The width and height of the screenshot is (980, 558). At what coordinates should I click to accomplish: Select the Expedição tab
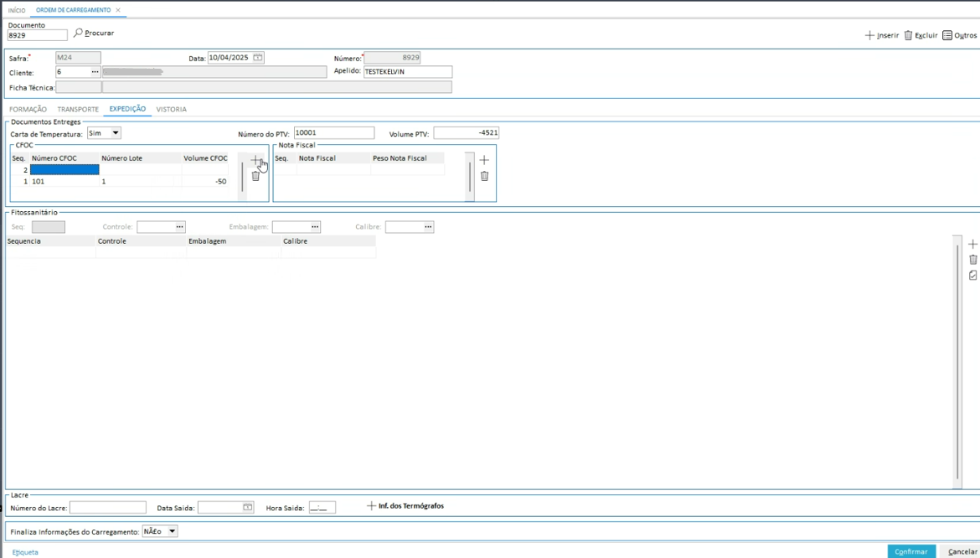[x=127, y=109]
